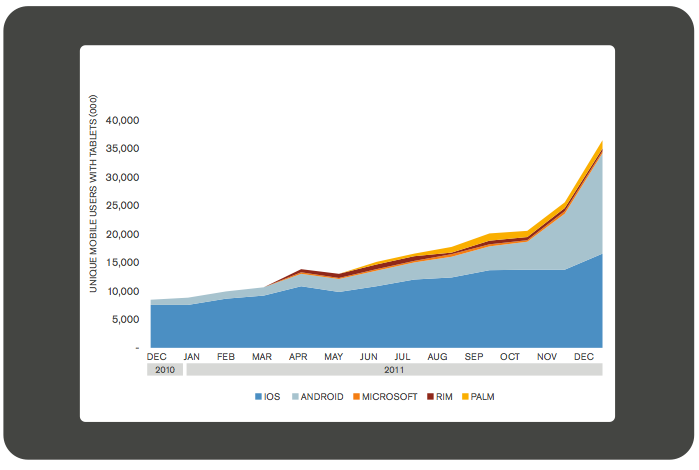Viewport: 699px width, 470px height.
Task: Click the 15,000 y-axis value
Action: [x=122, y=263]
